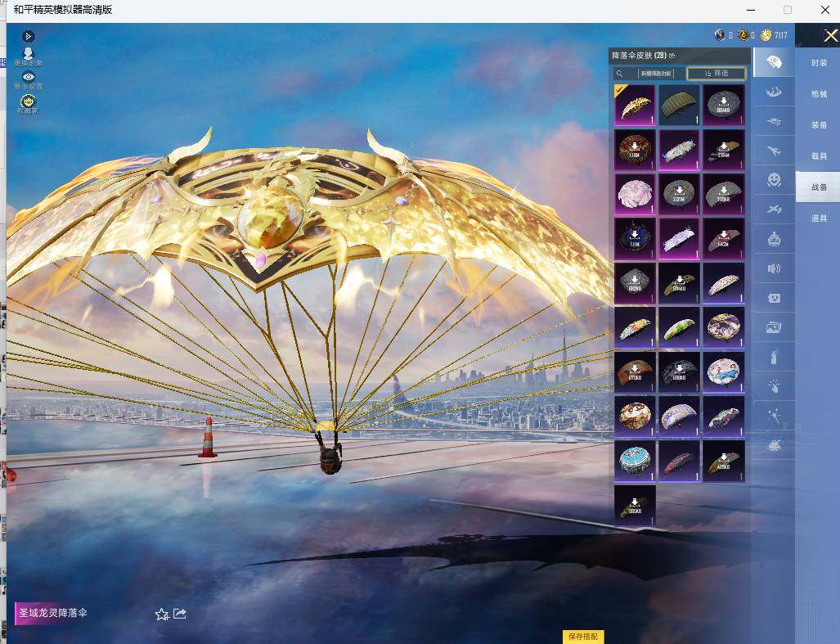Select the parachute skin category icon

click(x=774, y=63)
